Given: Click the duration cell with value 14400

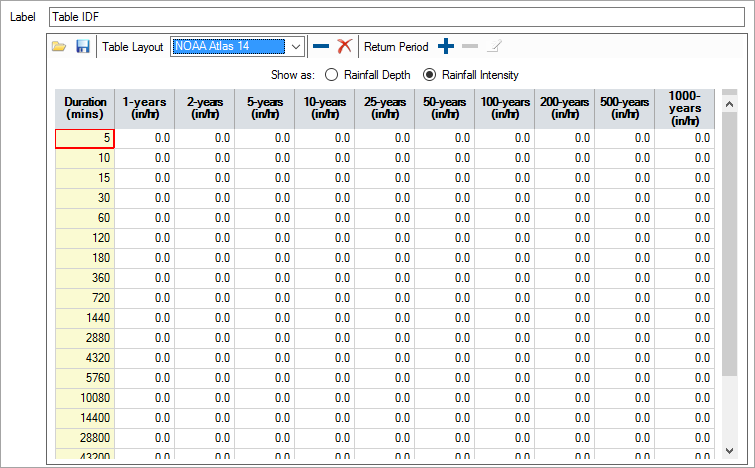Looking at the screenshot, I should coord(85,418).
